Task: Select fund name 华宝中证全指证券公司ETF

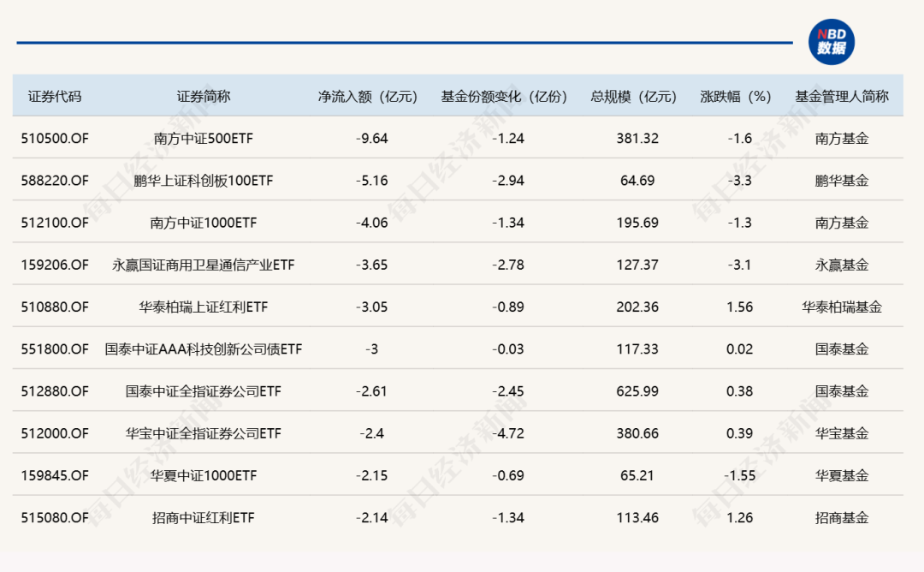Action: point(204,433)
